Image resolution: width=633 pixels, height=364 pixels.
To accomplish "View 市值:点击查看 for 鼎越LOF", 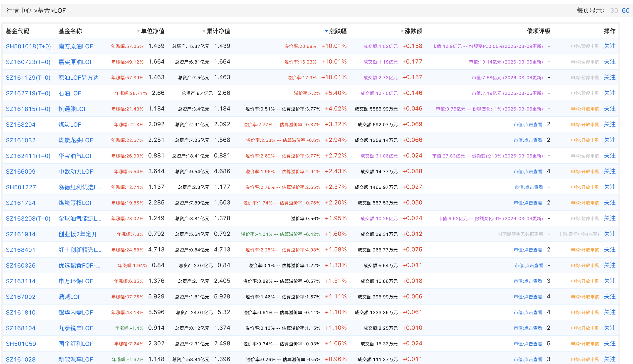I will [x=528, y=297].
